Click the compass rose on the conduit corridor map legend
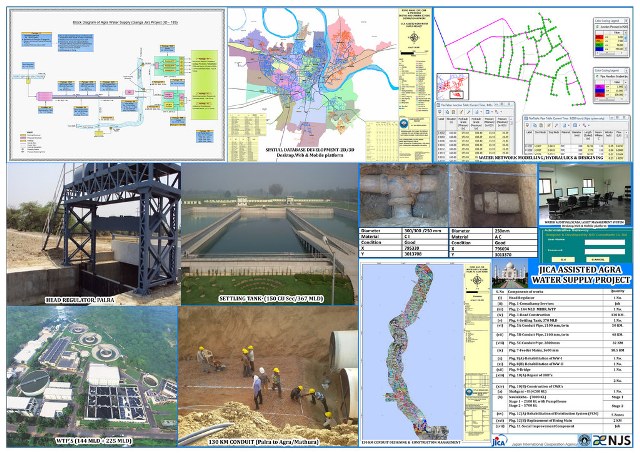640x453 pixels. [477, 280]
